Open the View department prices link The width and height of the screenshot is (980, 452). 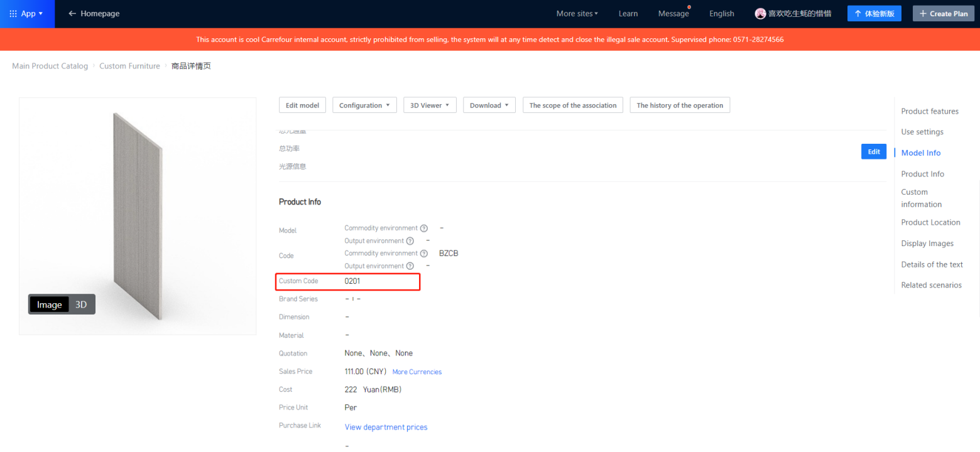pyautogui.click(x=386, y=428)
